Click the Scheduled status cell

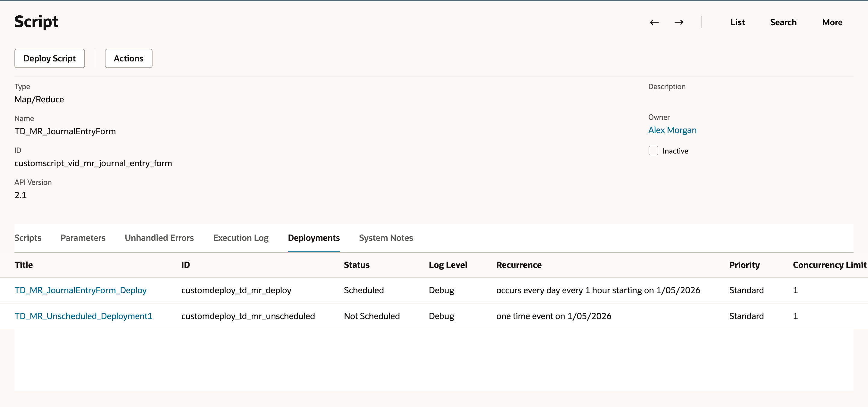point(363,290)
